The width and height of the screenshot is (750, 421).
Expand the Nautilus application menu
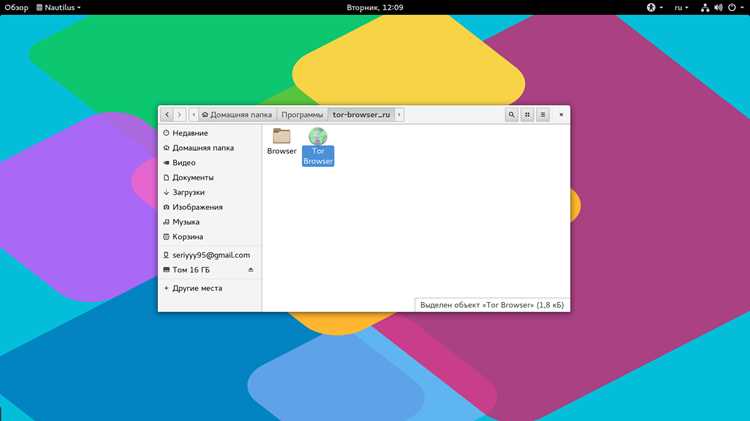coord(58,7)
